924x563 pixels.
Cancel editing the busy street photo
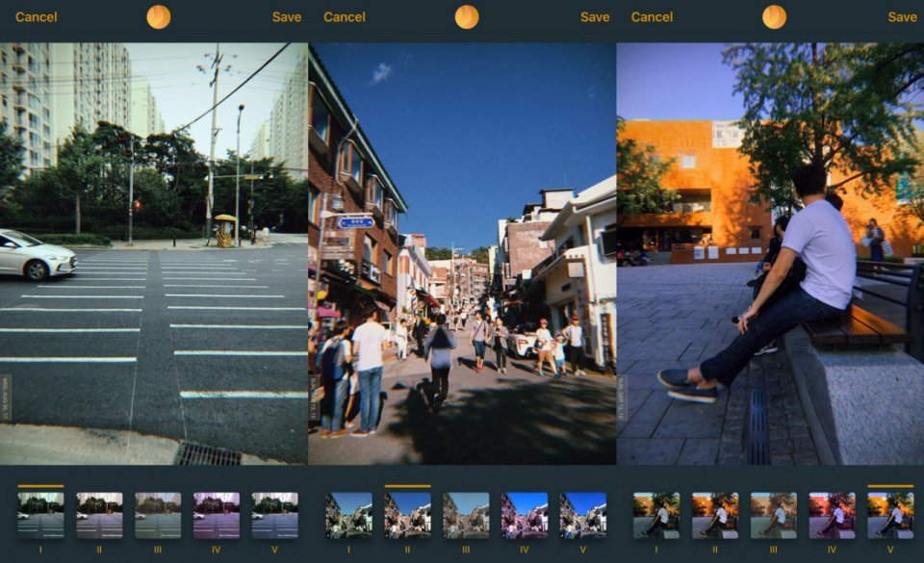[x=344, y=16]
